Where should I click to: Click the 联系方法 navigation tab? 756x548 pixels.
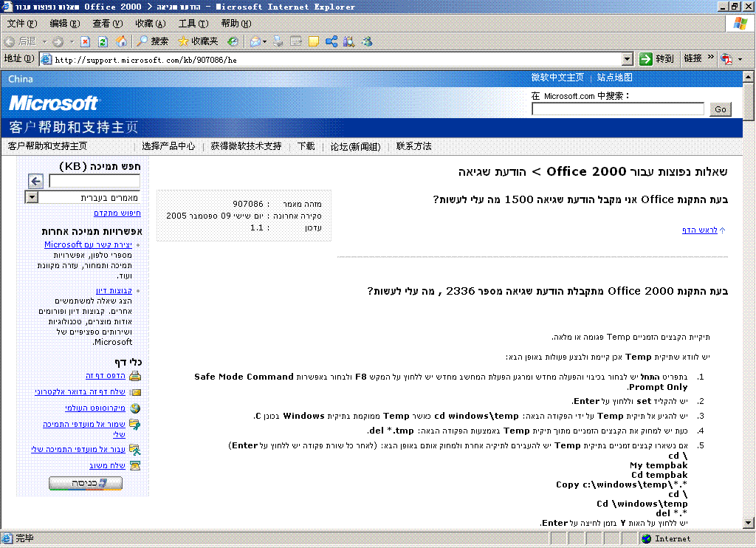click(x=413, y=146)
